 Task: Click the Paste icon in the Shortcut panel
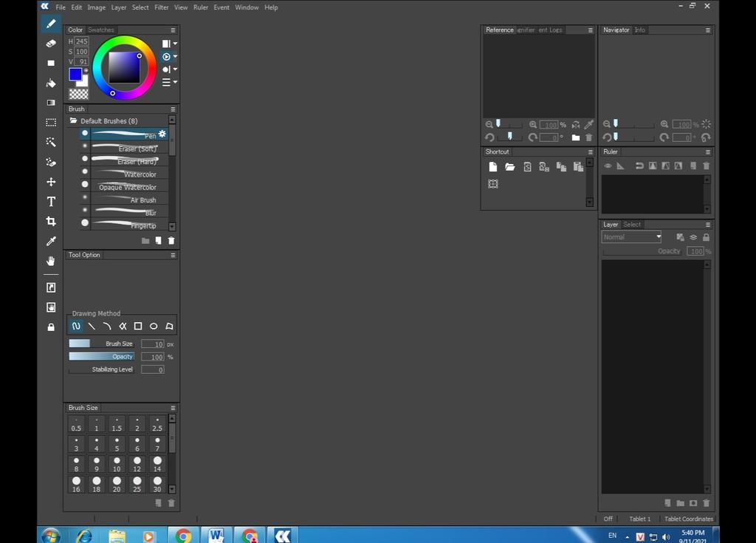pos(578,167)
